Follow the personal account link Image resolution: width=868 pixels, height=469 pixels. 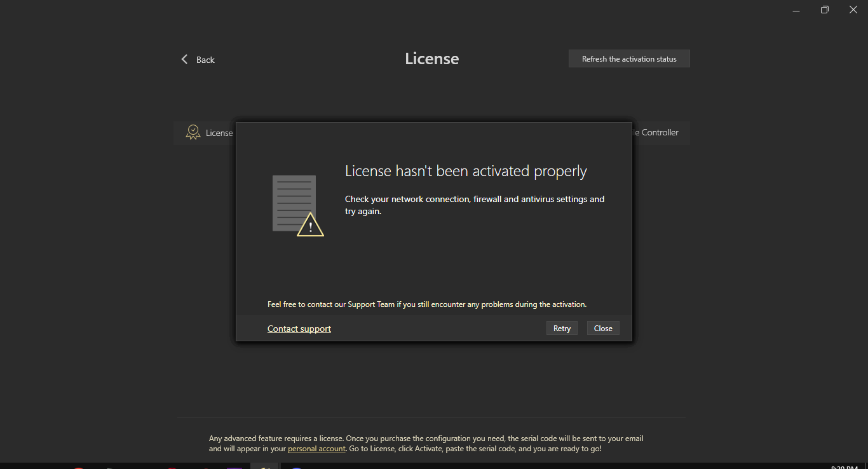[316, 449]
